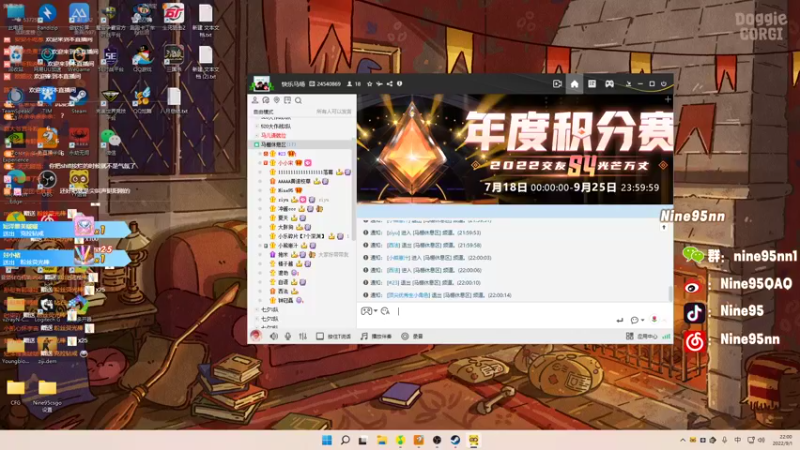
Task: Favorite the channel with the star icon
Action: coord(369,84)
